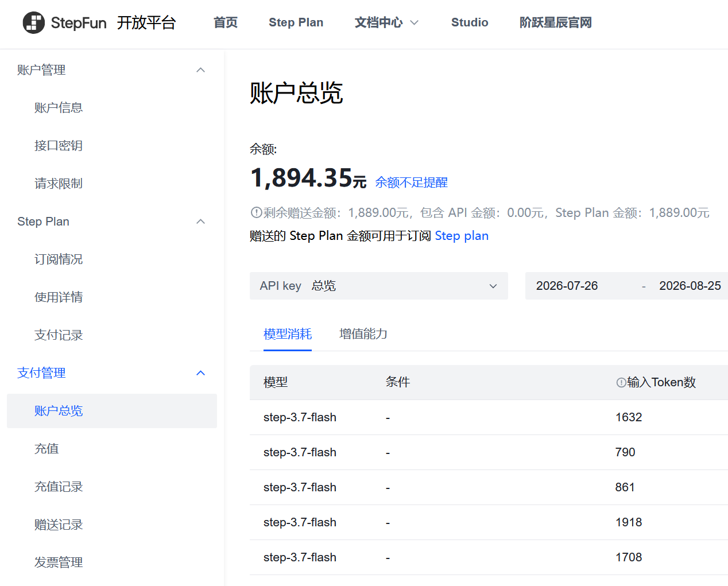Click the 输入Token数 column header
The height and width of the screenshot is (586, 728).
pyautogui.click(x=661, y=382)
